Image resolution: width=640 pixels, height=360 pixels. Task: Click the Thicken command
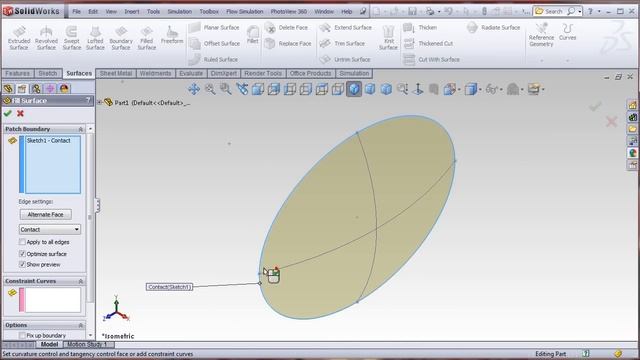420,27
